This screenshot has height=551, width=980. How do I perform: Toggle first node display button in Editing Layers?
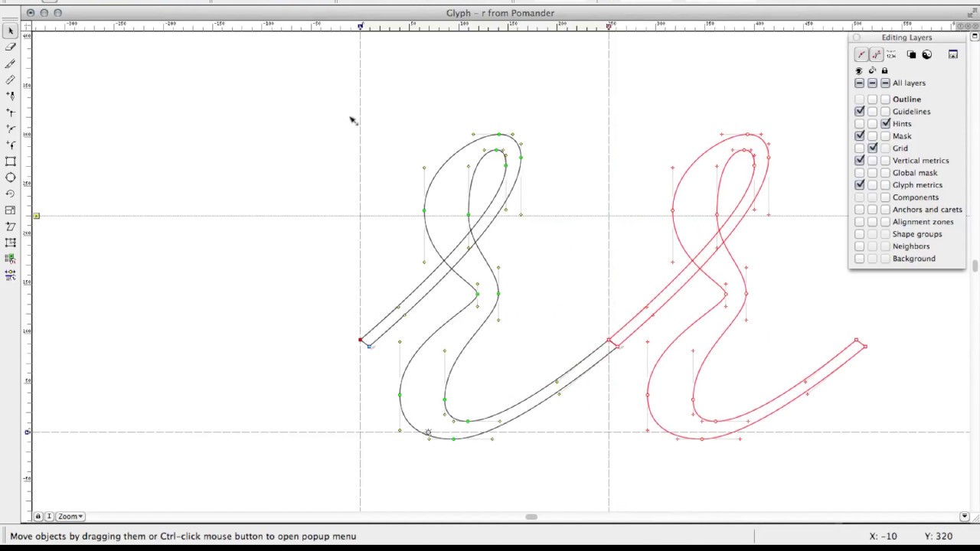click(x=861, y=54)
